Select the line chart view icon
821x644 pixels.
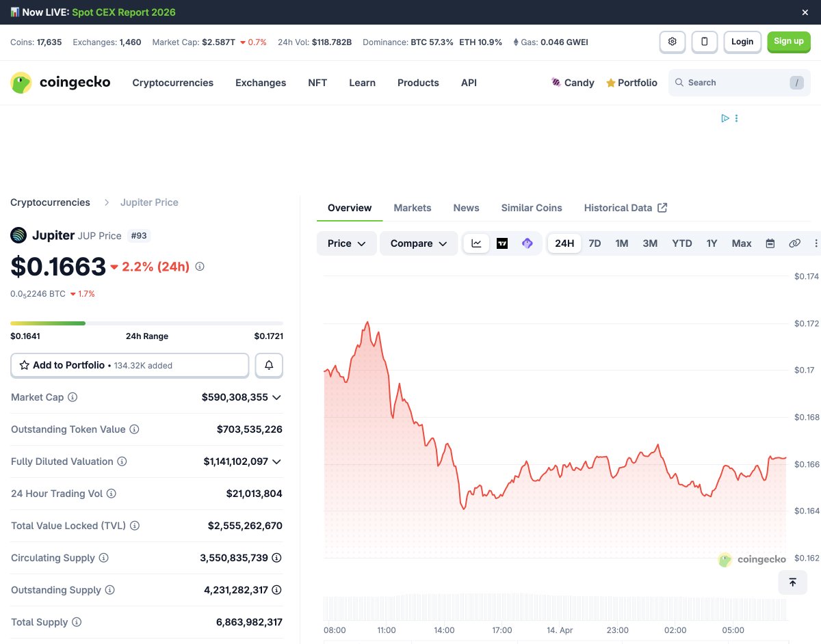tap(476, 243)
